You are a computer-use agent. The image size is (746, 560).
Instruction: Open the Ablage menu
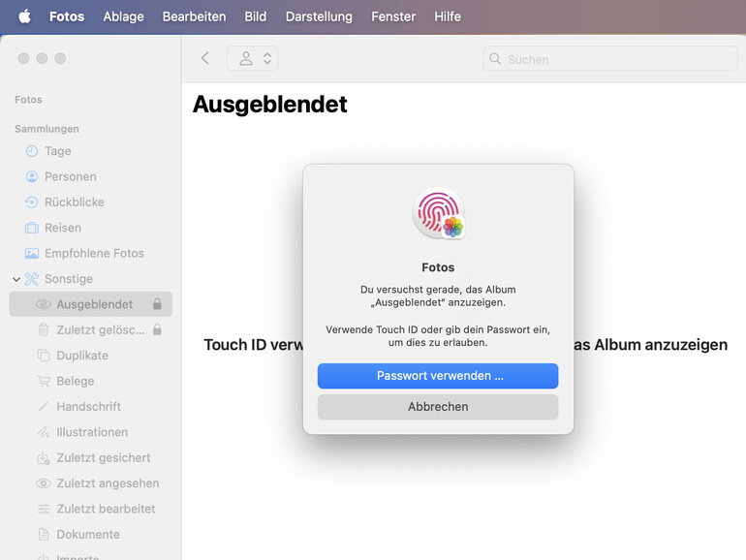point(123,16)
